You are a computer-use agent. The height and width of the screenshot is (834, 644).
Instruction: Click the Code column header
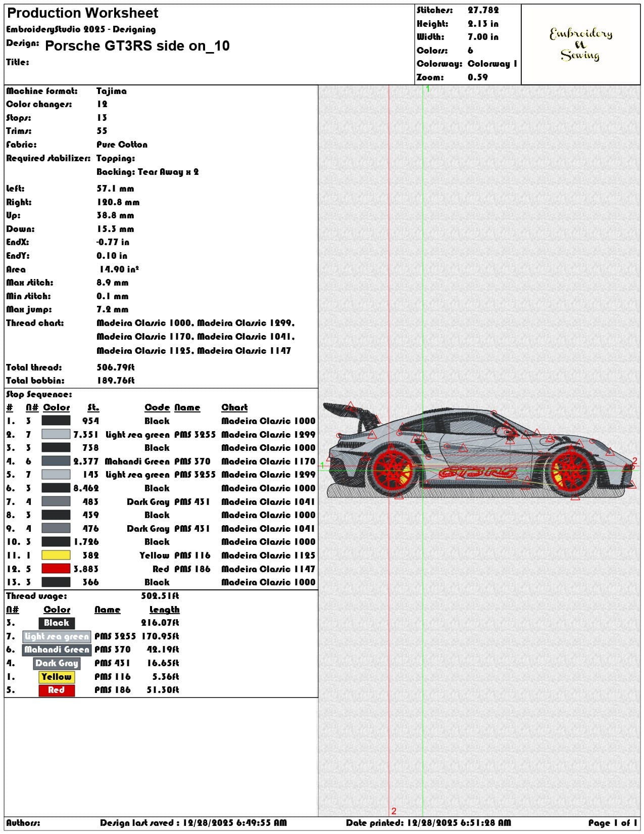[x=157, y=407]
